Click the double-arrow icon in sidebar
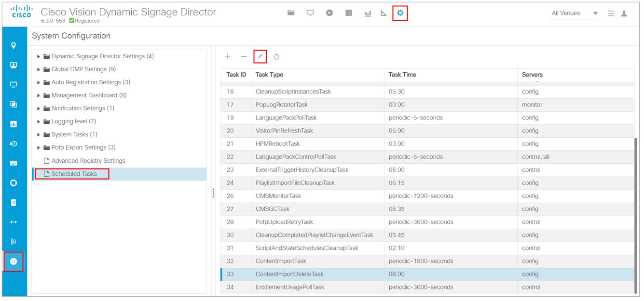Screen dimensions: 644x301 pyautogui.click(x=14, y=222)
